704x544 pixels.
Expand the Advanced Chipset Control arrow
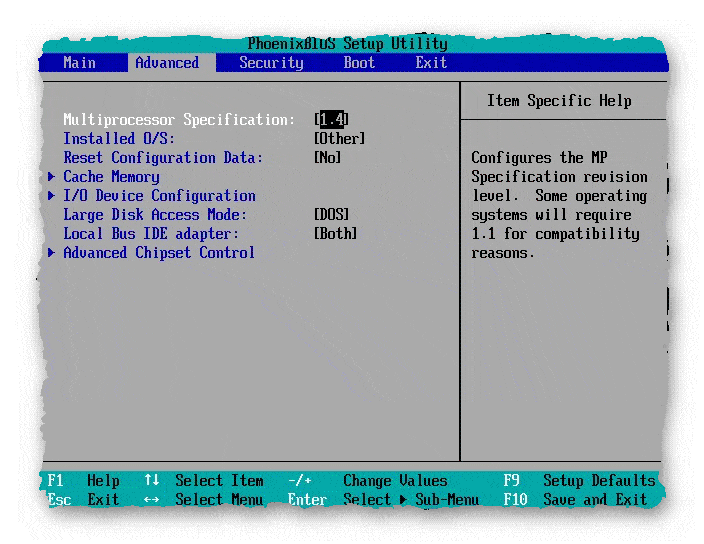coord(52,252)
